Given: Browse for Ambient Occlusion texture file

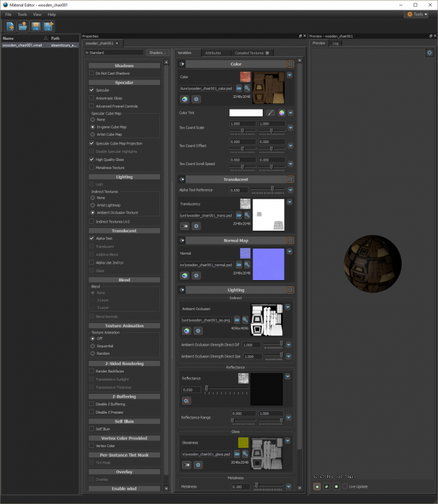Looking at the screenshot, I should pos(237,320).
